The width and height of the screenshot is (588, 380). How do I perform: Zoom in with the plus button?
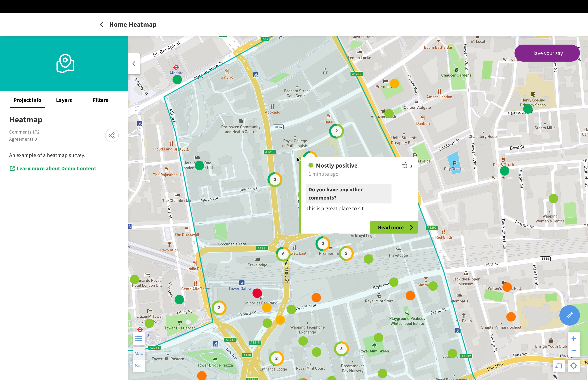pos(573,338)
